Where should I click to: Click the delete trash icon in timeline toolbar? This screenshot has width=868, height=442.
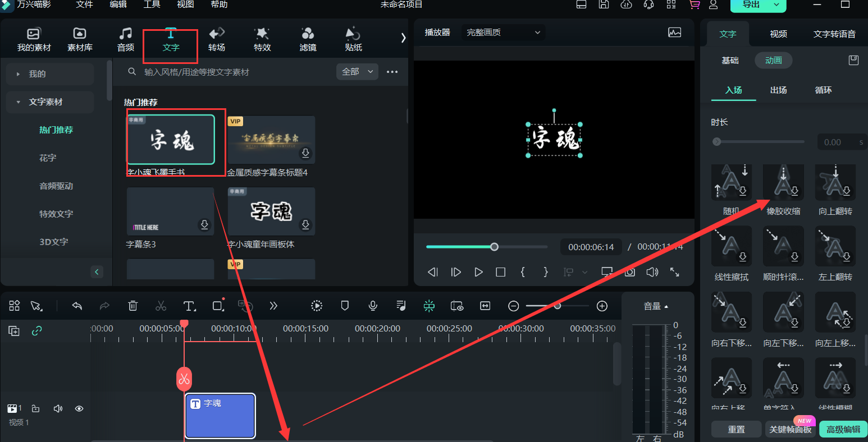[x=133, y=306]
